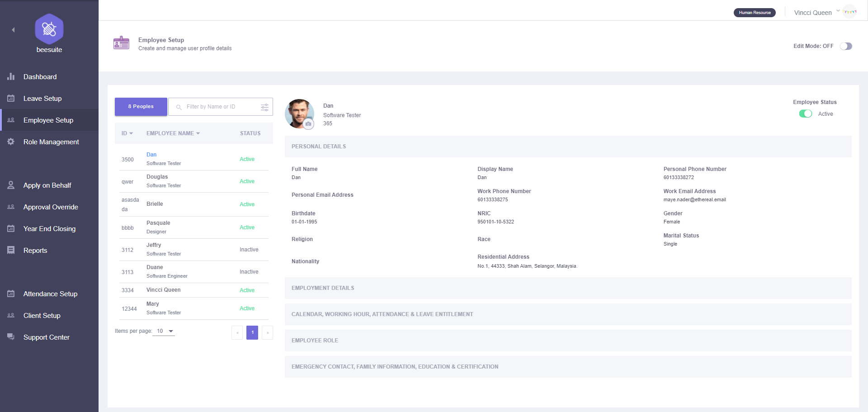Expand Calendar, Working Hour, Attendance & Leave Entitlement
The image size is (868, 412).
click(x=568, y=314)
